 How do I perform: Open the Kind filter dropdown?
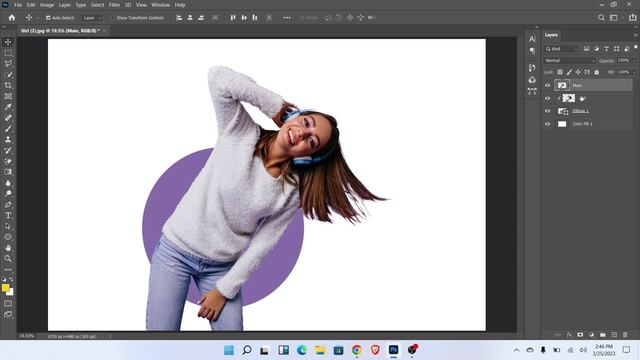click(562, 49)
